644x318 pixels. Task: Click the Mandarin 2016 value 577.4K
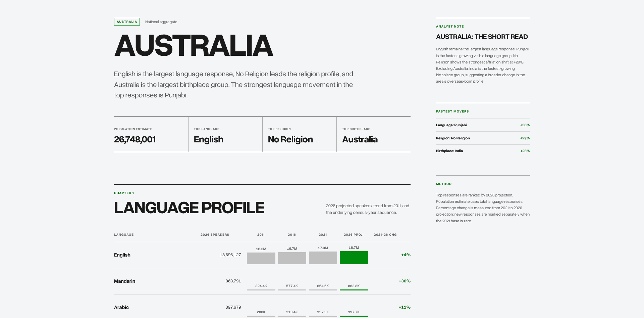tap(292, 286)
